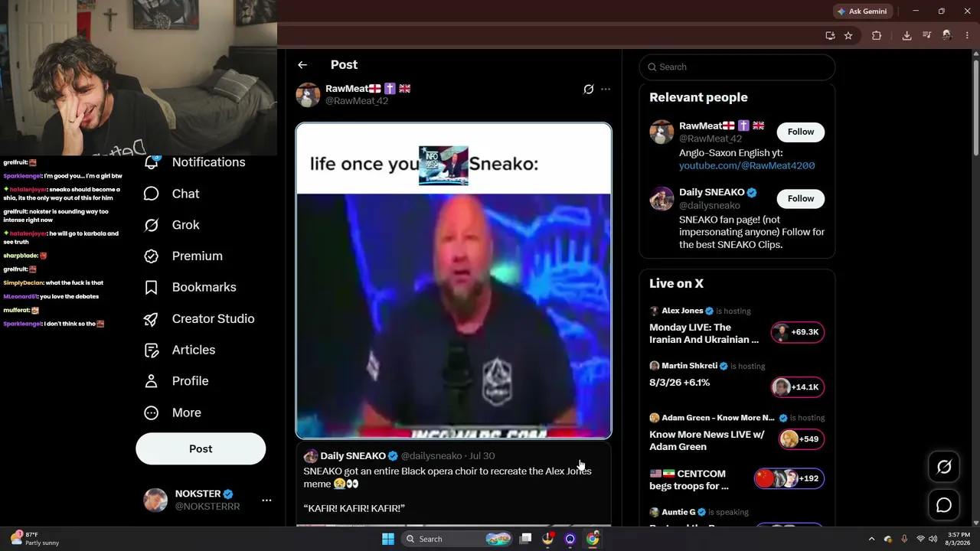Focus the X Search field

(737, 67)
